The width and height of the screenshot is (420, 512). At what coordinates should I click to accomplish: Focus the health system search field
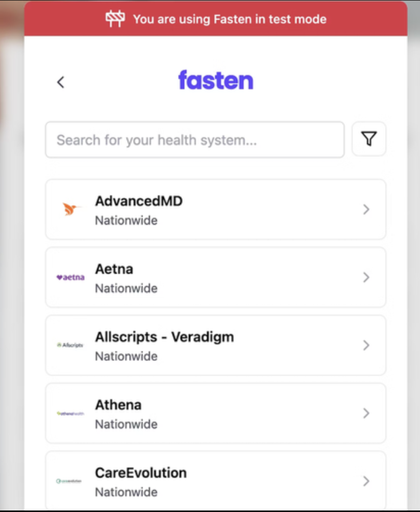(195, 139)
